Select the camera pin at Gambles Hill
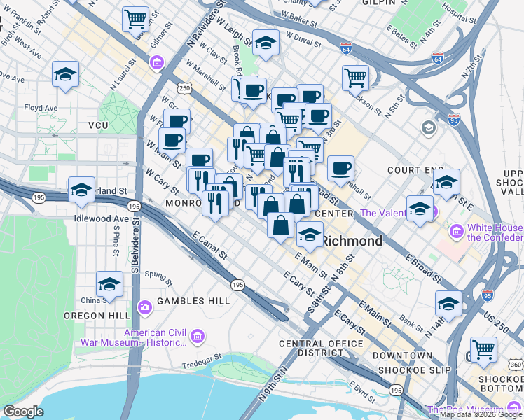The image size is (524, 420). pyautogui.click(x=145, y=307)
